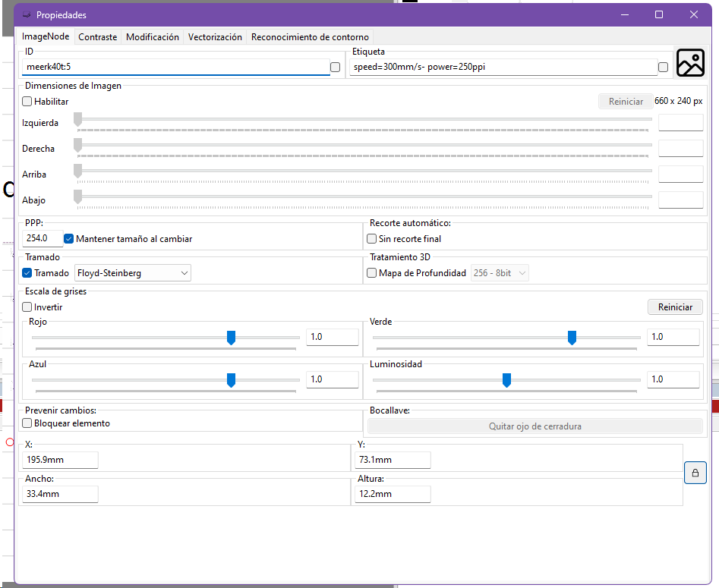
Task: Click the Rojo value field
Action: (x=332, y=338)
